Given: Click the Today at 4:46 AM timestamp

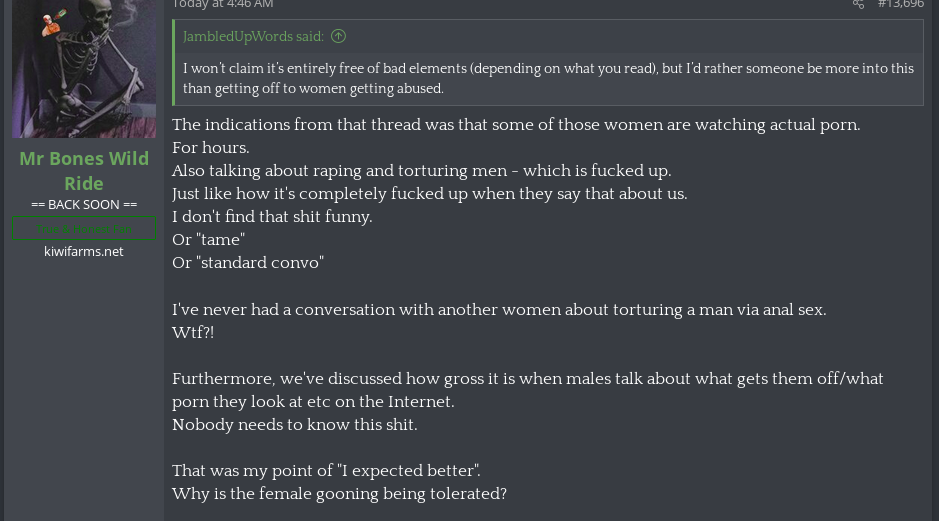Looking at the screenshot, I should (223, 4).
